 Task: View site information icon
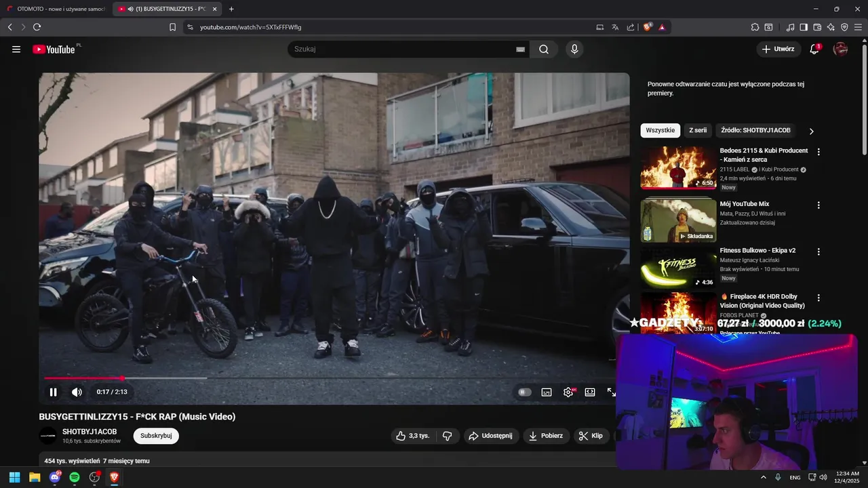coord(190,27)
